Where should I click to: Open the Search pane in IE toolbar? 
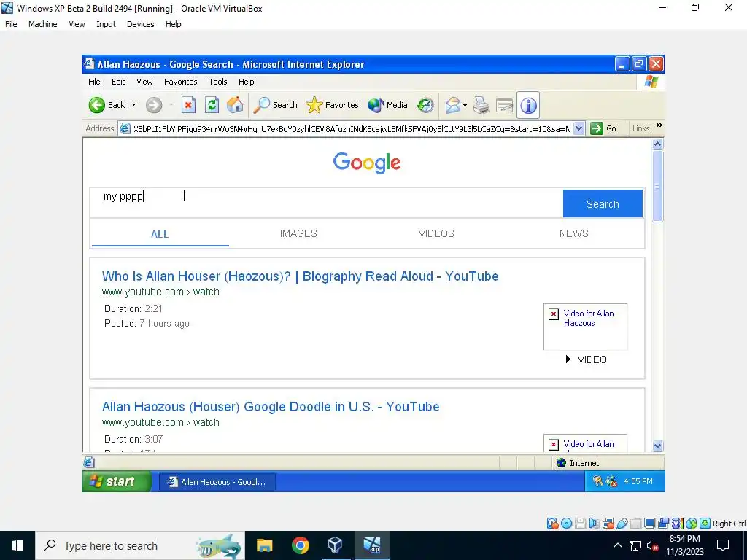tap(275, 105)
